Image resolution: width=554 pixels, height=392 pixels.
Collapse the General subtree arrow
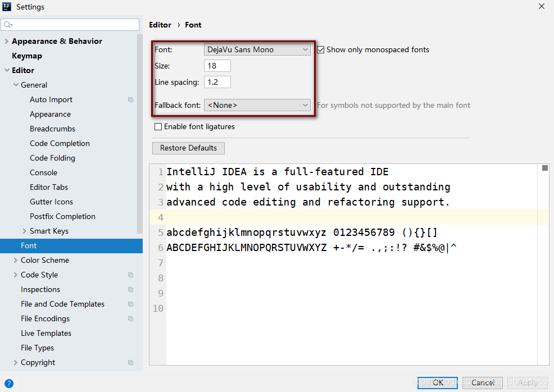pyautogui.click(x=16, y=85)
